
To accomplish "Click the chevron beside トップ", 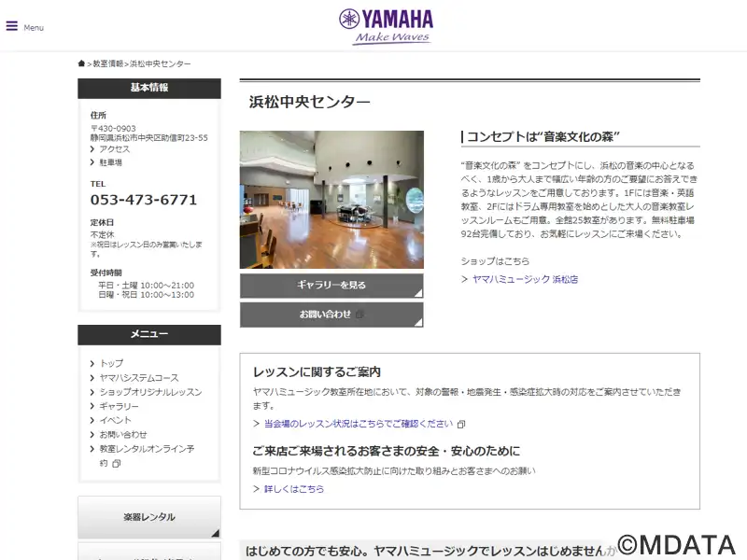I will [x=92, y=363].
